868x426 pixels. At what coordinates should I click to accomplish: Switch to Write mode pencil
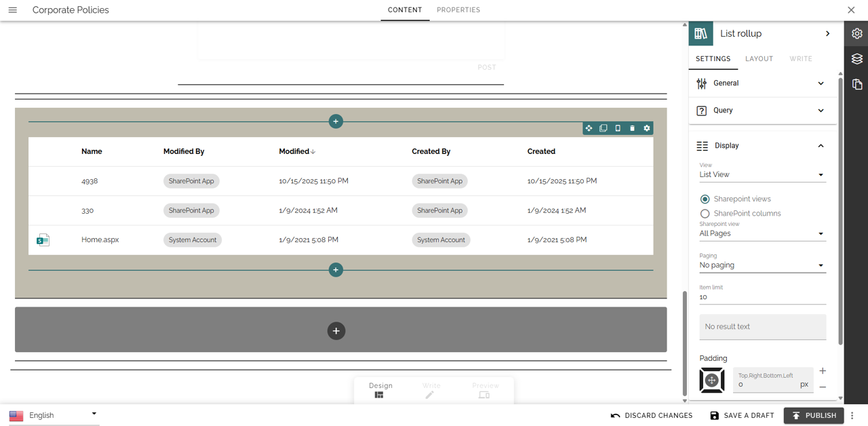coord(431,390)
